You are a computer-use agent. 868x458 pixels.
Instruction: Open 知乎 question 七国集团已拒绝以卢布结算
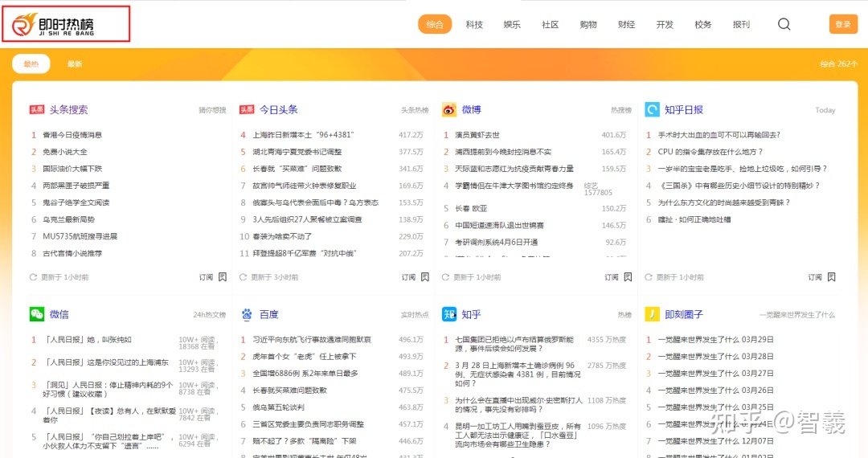pyautogui.click(x=514, y=344)
